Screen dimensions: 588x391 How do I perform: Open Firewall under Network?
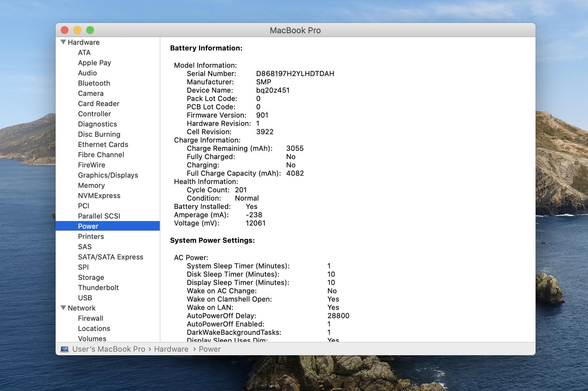pyautogui.click(x=91, y=318)
